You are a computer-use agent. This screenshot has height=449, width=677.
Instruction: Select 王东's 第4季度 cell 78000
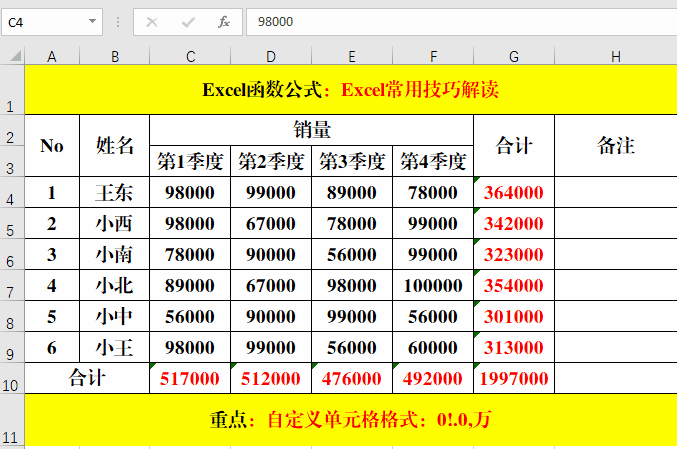(433, 192)
